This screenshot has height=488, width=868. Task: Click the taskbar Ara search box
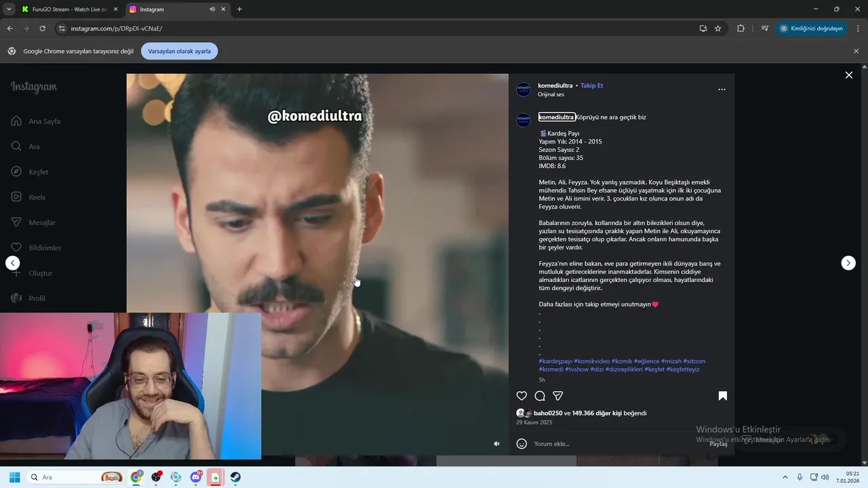[x=76, y=477]
